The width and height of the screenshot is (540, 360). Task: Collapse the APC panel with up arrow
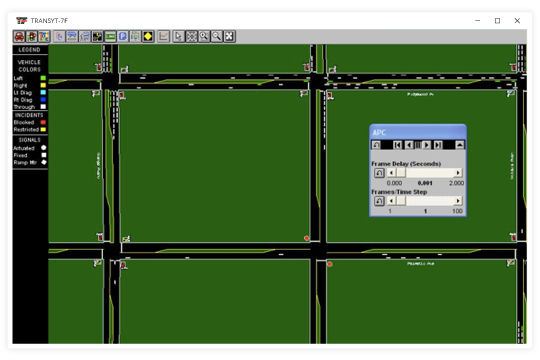[x=460, y=145]
